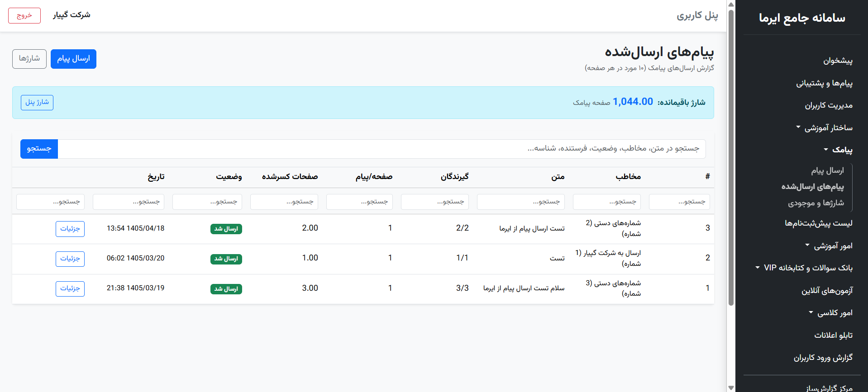This screenshot has width=868, height=392.
Task: Click the sidebar scrollbar down arrow
Action: [x=731, y=387]
